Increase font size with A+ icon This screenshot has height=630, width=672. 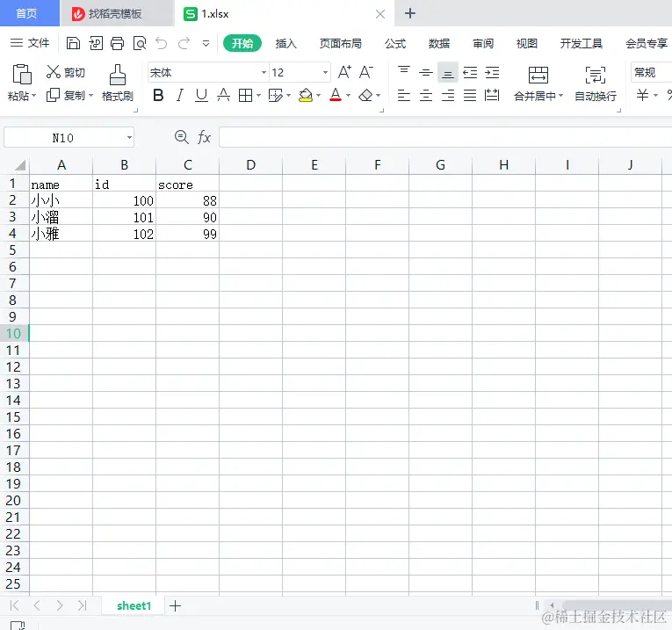[x=344, y=72]
